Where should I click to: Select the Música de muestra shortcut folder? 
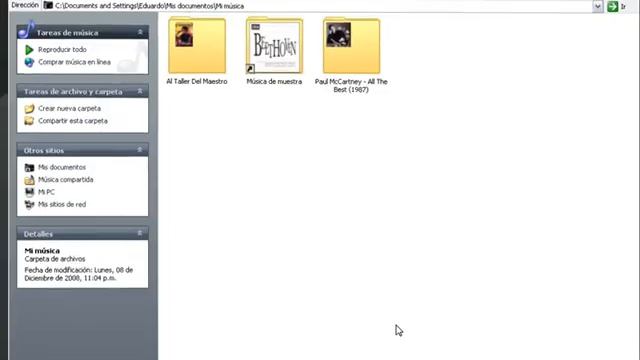pyautogui.click(x=274, y=46)
